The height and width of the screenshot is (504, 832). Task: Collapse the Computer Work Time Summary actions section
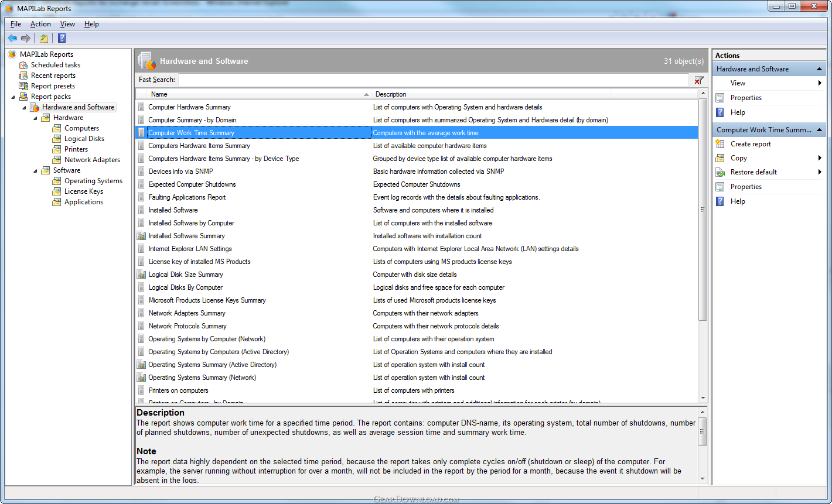(820, 130)
